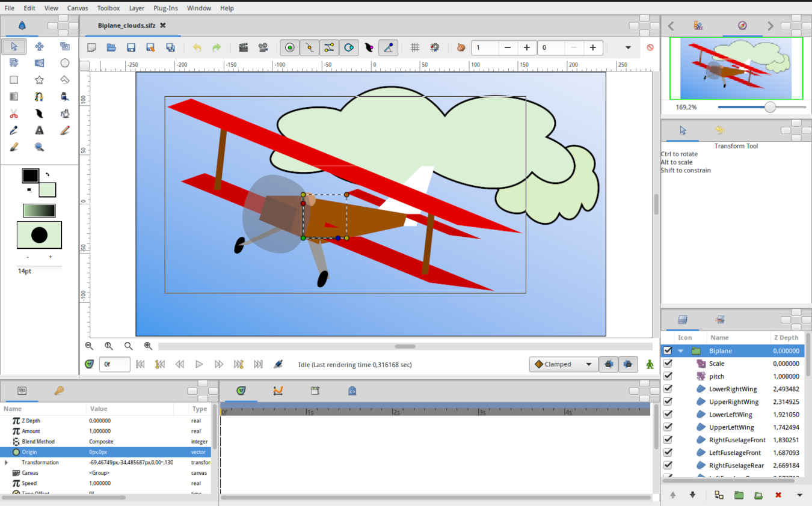Uncheck the LowerRightWing layer checkbox
Screen dimensions: 812x506
[668, 389]
